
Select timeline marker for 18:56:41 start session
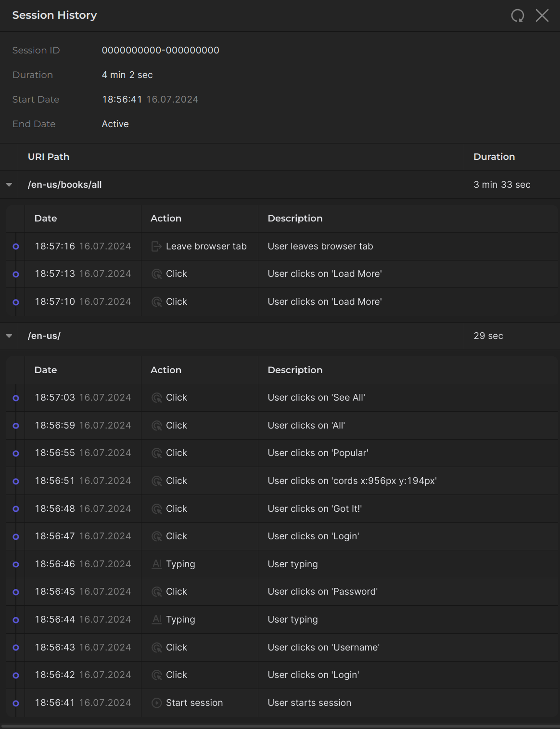[x=16, y=703]
